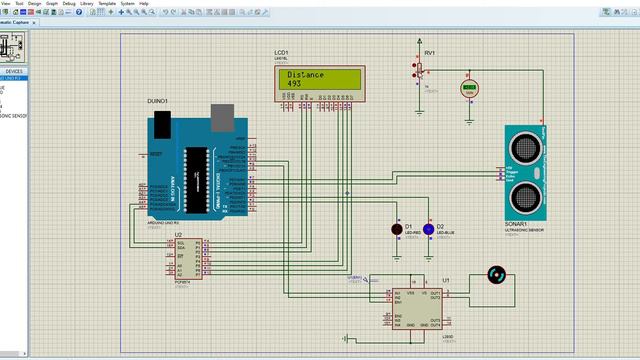The image size is (640, 360).
Task: Click the wire autorouter icon at top right
Action: click(x=607, y=12)
